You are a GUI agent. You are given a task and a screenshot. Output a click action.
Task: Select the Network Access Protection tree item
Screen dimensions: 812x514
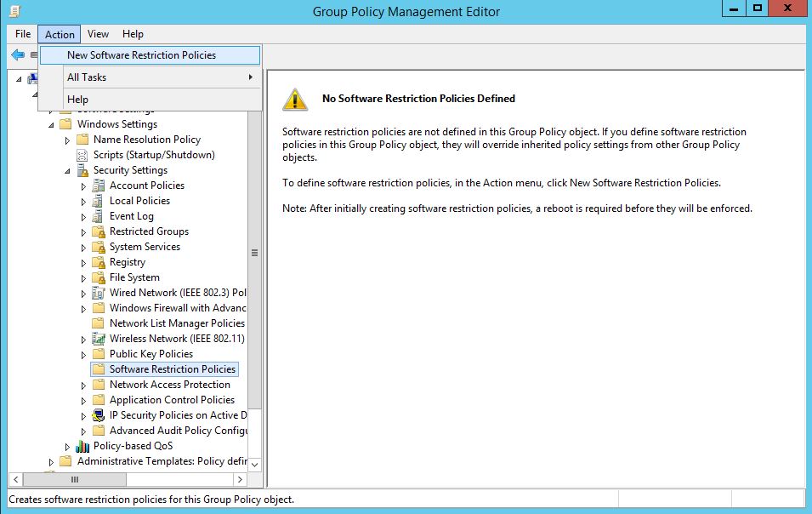pos(170,385)
